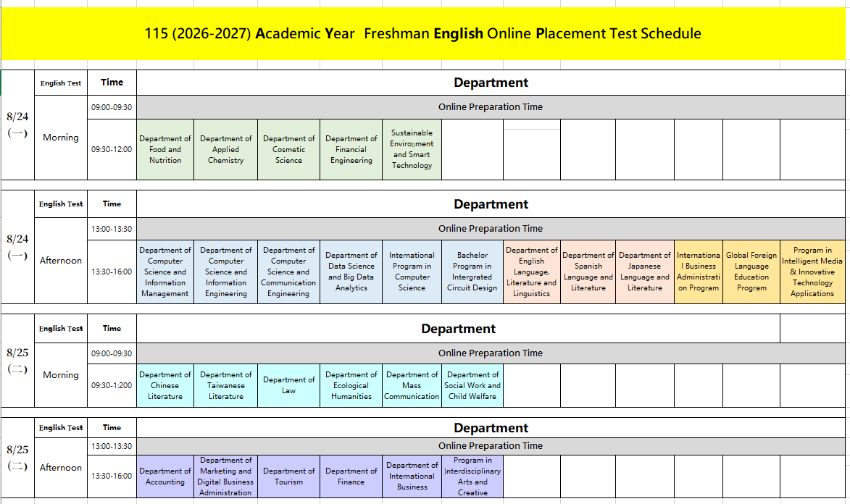850x504 pixels.
Task: Select the Department of Food and Nutrition cell
Action: click(x=165, y=149)
